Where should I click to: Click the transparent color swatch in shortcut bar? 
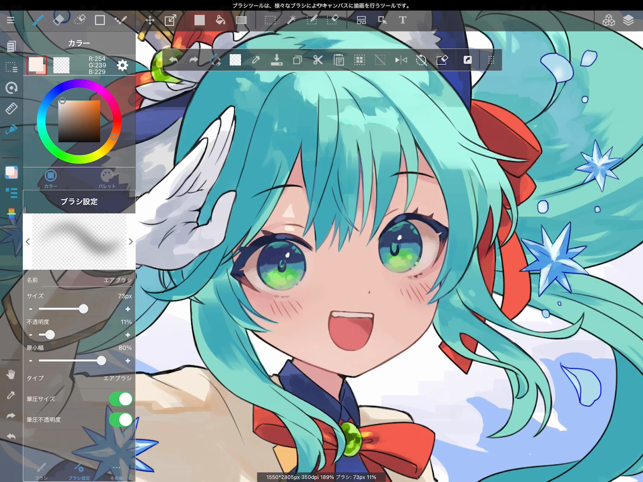pos(235,60)
